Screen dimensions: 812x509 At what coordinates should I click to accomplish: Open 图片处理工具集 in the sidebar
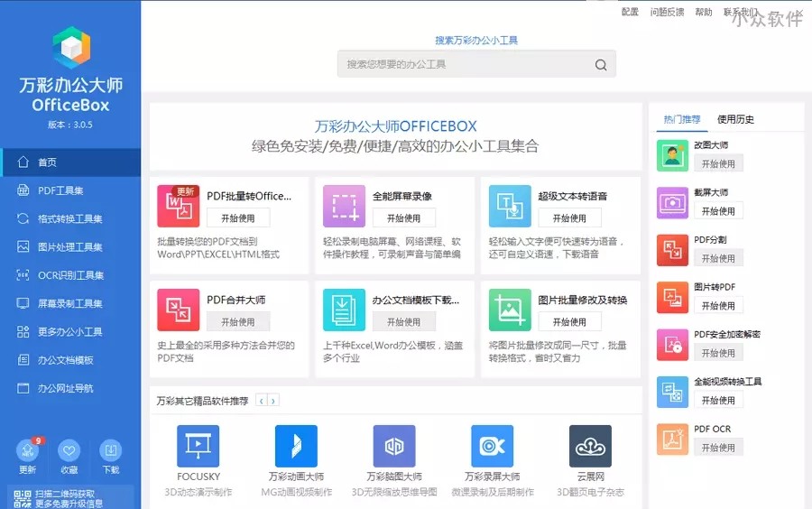pyautogui.click(x=70, y=247)
